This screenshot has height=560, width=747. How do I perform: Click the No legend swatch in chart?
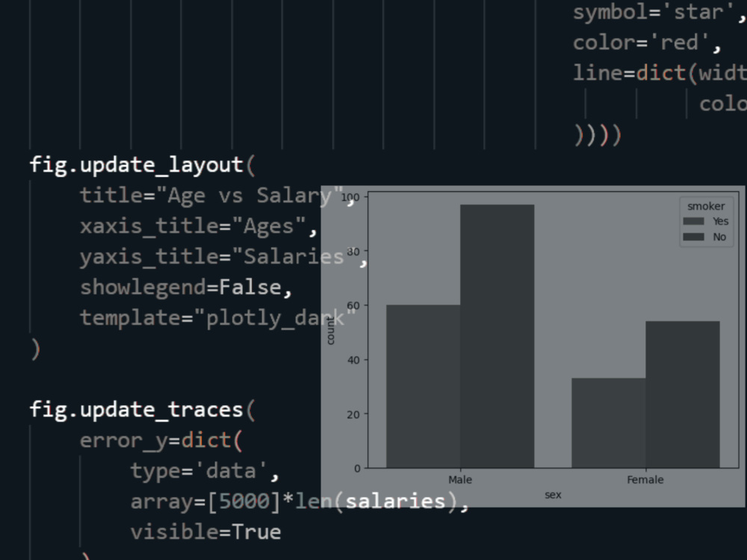coord(693,237)
